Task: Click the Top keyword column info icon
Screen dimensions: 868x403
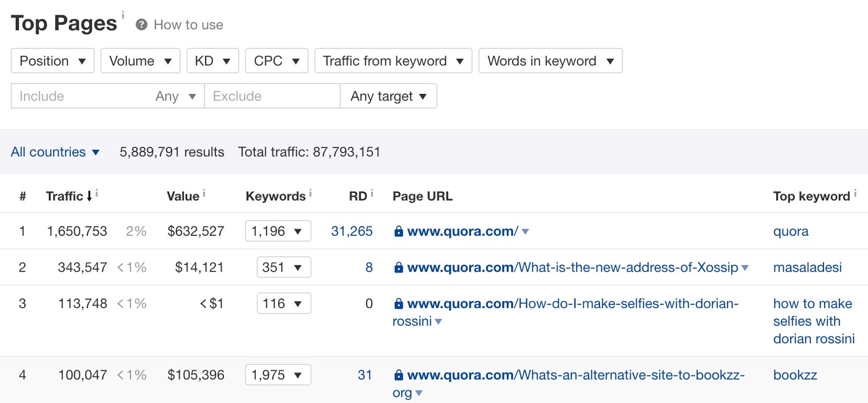Action: point(855,193)
